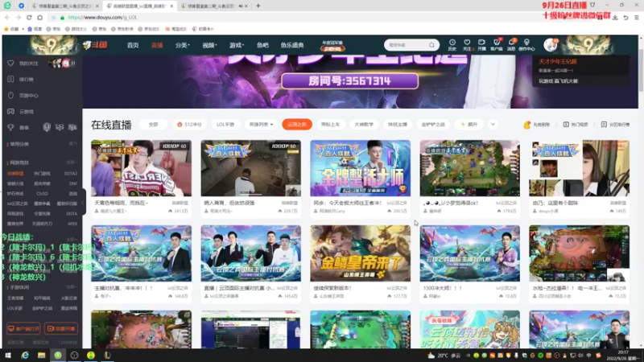
Task: Click the 我要开播 button in sidebar
Action: [x=61, y=328]
